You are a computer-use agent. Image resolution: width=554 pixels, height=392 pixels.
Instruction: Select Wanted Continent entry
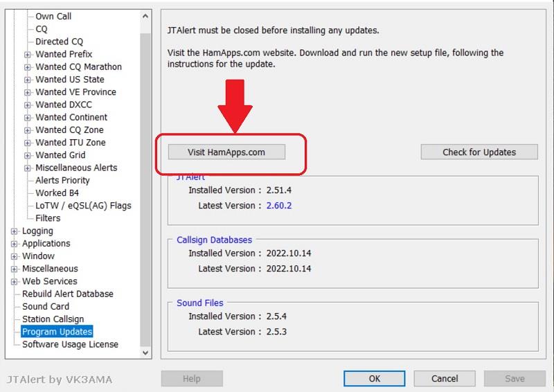coord(71,117)
